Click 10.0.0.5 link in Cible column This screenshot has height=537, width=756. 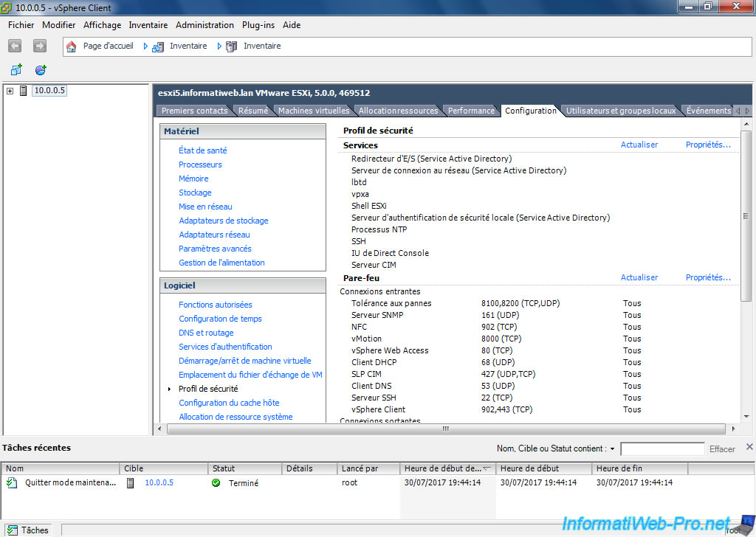(x=159, y=482)
